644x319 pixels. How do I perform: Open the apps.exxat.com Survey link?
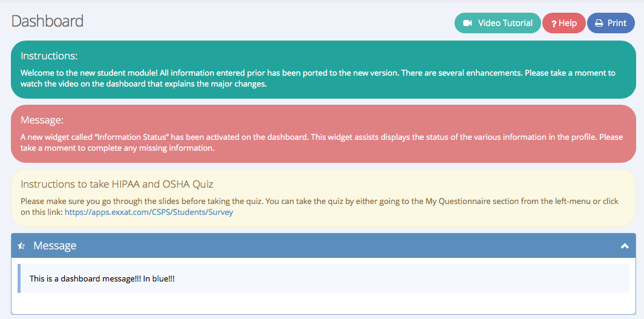[148, 212]
